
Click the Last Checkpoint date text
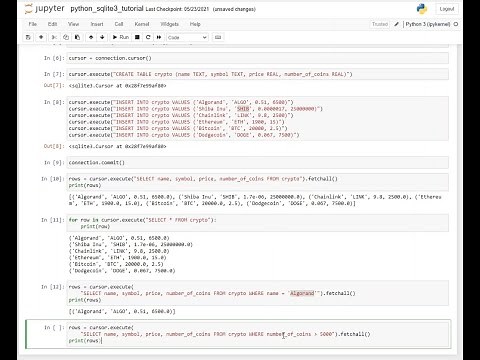click(178, 9)
